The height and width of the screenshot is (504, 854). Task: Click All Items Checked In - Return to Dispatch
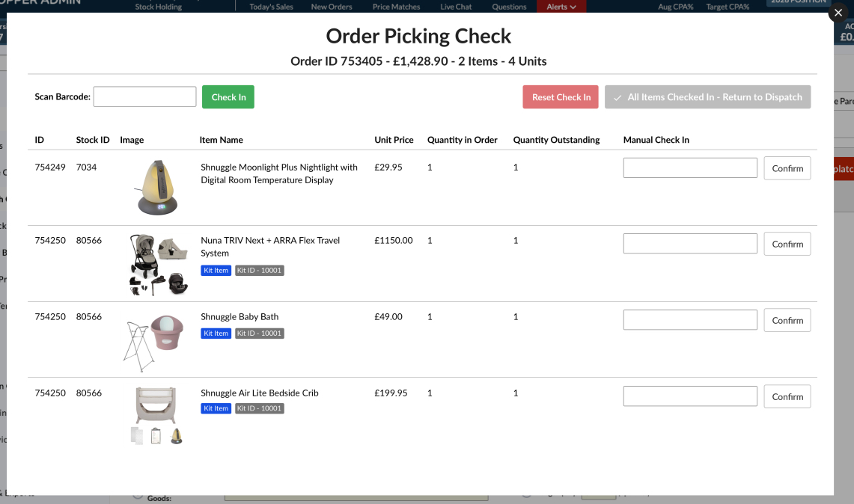tap(707, 97)
